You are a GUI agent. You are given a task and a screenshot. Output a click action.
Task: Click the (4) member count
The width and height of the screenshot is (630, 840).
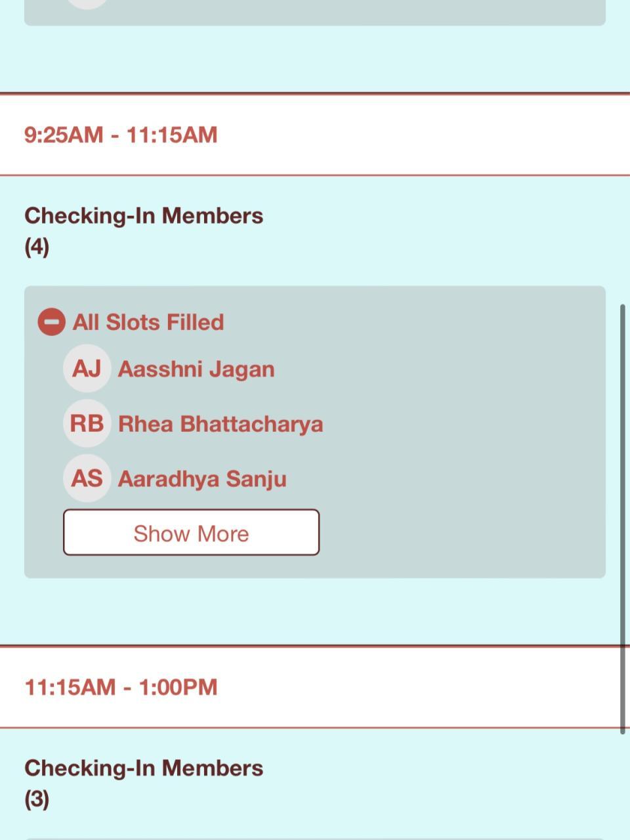coord(37,247)
